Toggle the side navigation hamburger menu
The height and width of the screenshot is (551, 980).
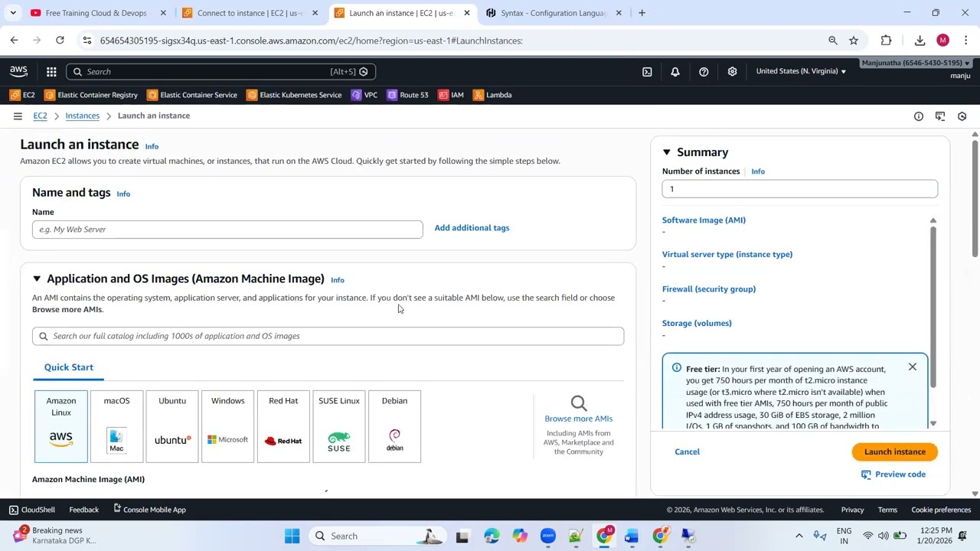(x=18, y=116)
